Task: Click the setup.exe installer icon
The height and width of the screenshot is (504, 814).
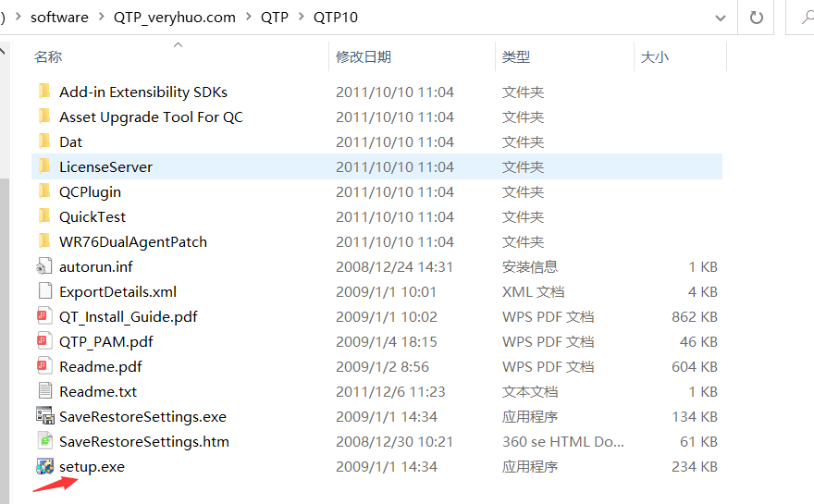Action: pyautogui.click(x=44, y=466)
